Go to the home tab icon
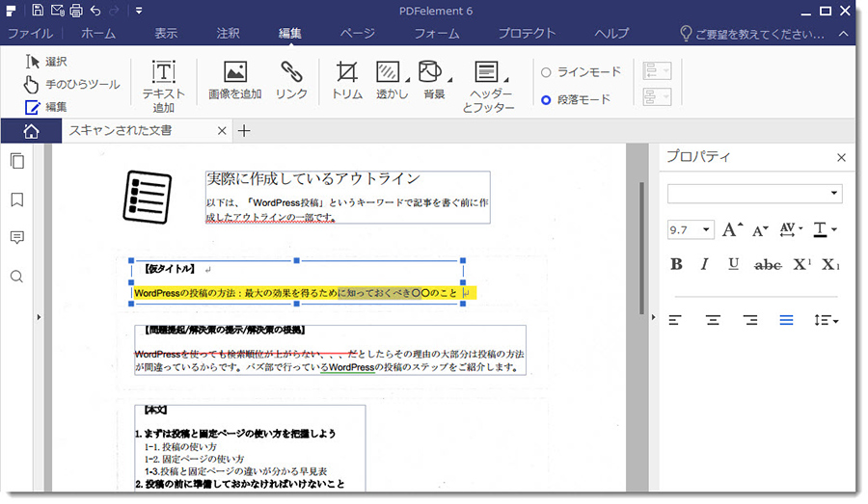 [31, 131]
